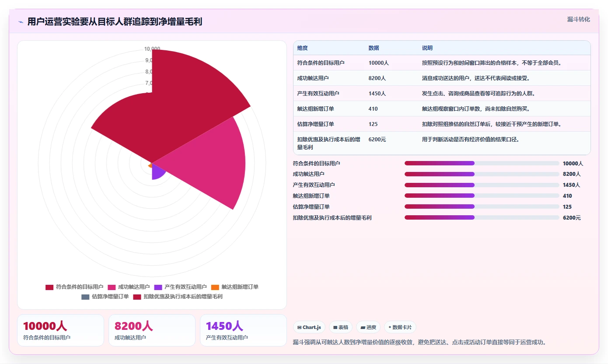Image resolution: width=608 pixels, height=364 pixels.
Task: Toggle 触达组新增订单 legend item
Action: click(234, 287)
